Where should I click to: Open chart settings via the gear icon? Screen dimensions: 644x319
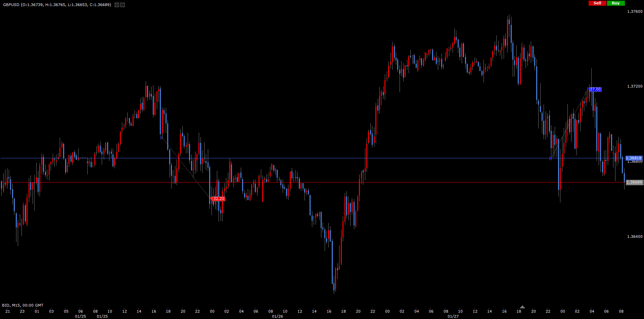(123, 5)
